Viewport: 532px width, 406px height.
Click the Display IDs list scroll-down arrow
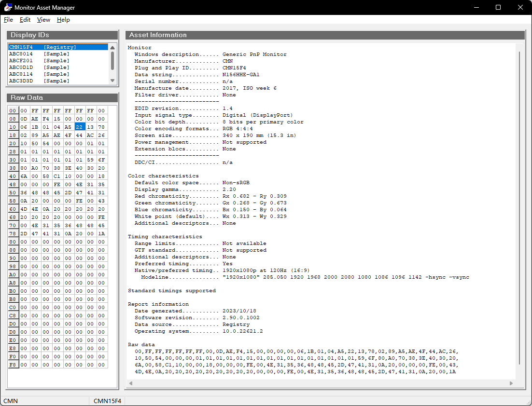(x=112, y=81)
